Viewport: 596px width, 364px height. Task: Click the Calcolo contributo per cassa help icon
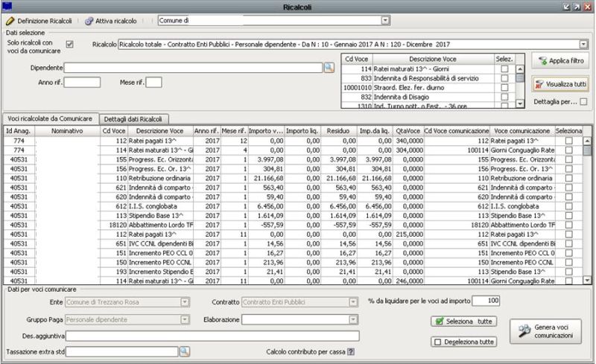tap(350, 351)
